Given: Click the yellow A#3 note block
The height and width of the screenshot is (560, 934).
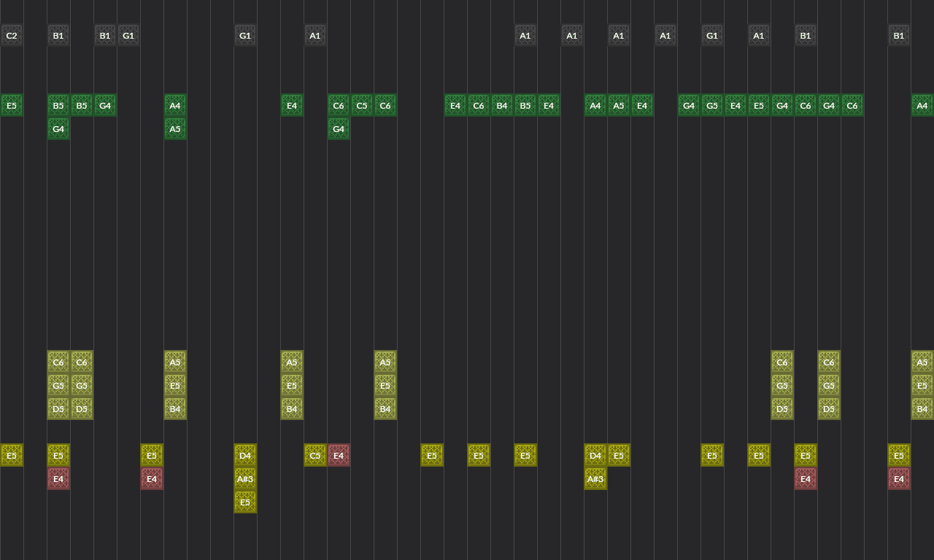Looking at the screenshot, I should point(245,478).
